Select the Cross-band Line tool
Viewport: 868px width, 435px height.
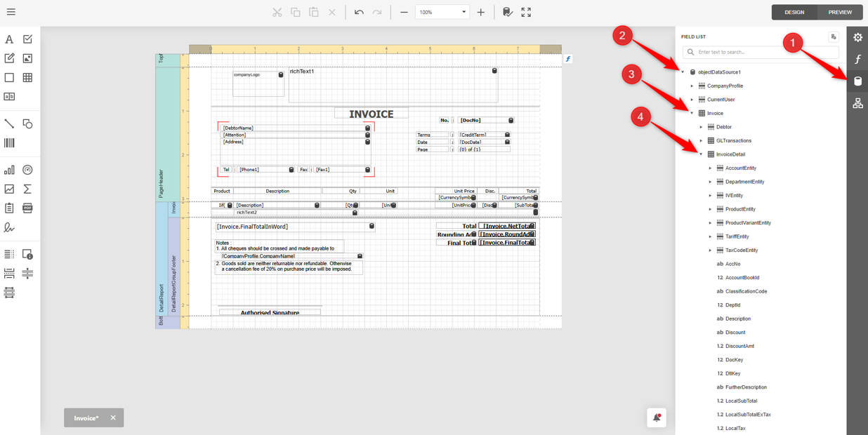coord(27,273)
